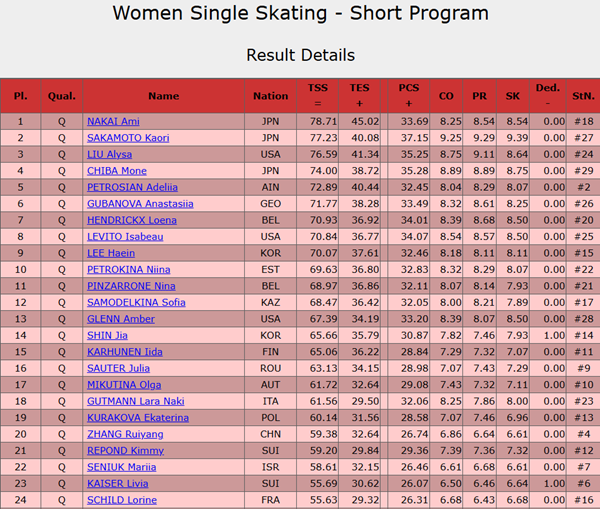Open CHIBA Mone details link
The image size is (600, 509).
[117, 171]
